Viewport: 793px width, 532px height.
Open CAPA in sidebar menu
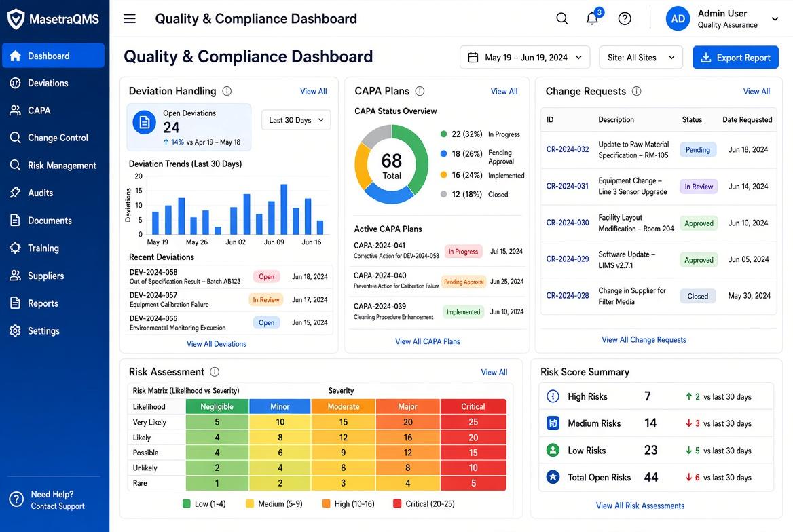click(53, 110)
